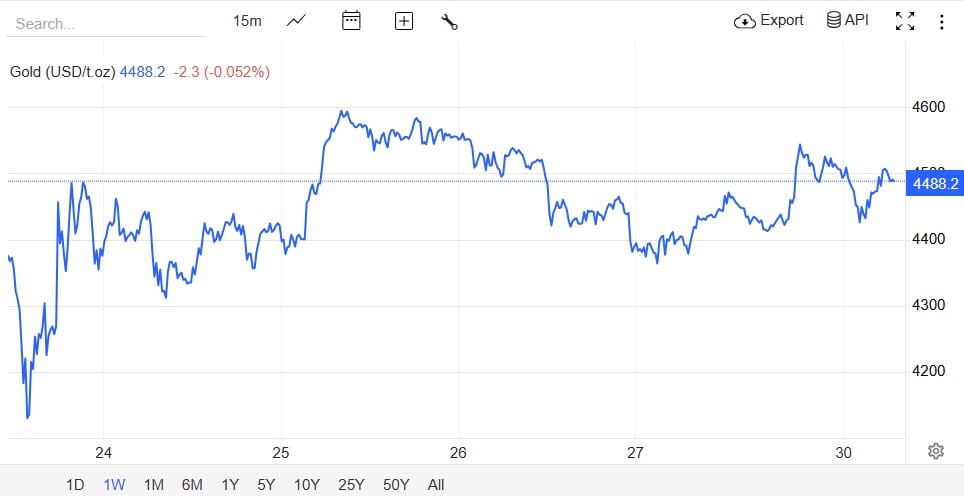
Task: Open the API database option
Action: click(x=847, y=20)
